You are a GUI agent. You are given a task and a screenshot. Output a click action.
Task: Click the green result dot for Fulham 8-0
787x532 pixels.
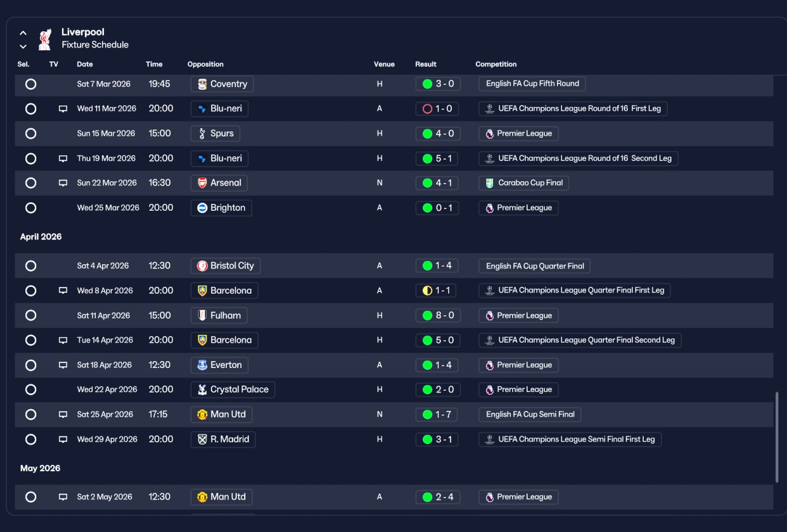coord(427,316)
